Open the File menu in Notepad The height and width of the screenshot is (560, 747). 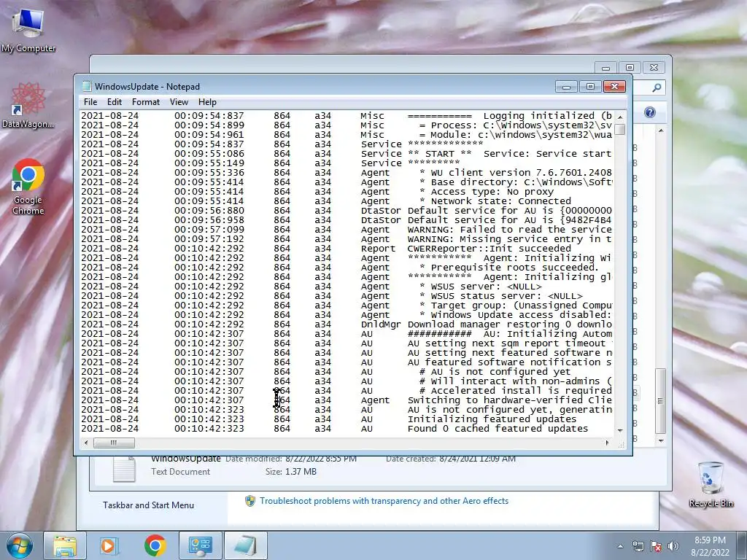(90, 102)
